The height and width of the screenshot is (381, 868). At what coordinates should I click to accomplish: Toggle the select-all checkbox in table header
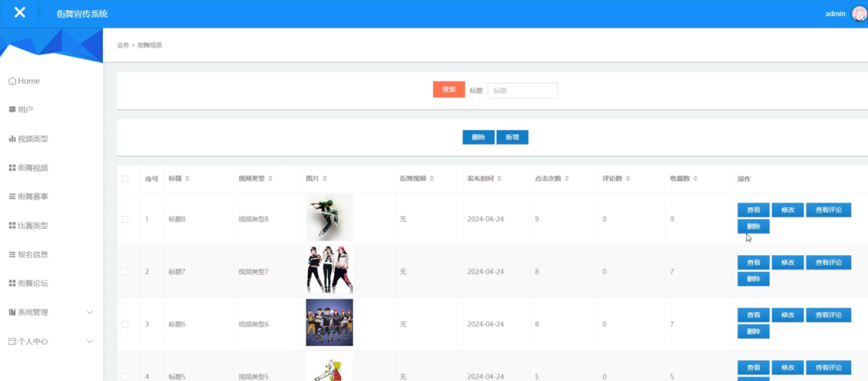[125, 179]
